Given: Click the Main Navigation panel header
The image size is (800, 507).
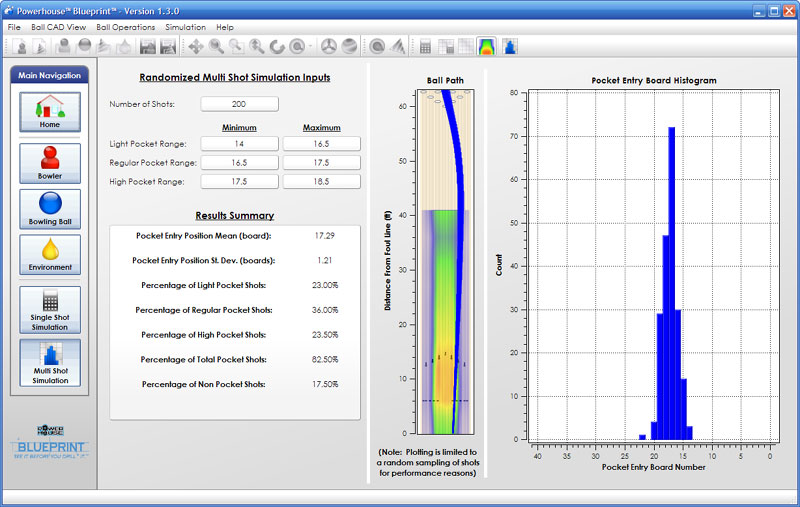Looking at the screenshot, I should (x=49, y=75).
